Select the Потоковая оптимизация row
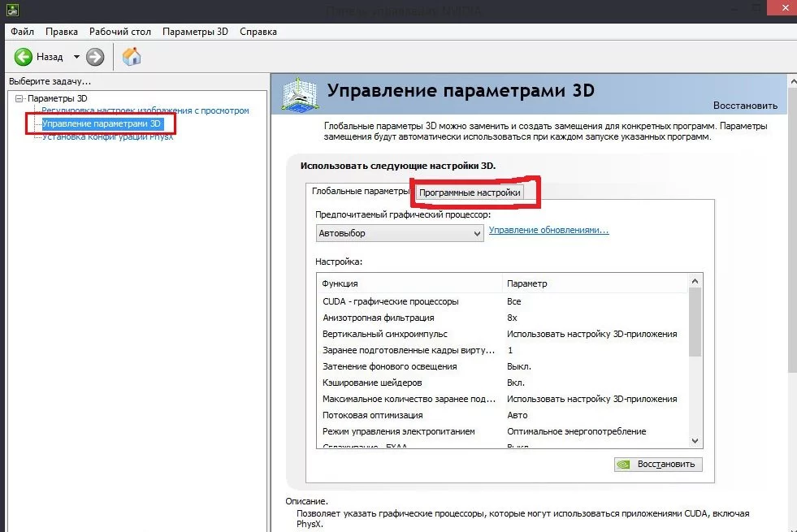Image resolution: width=797 pixels, height=532 pixels. 503,415
